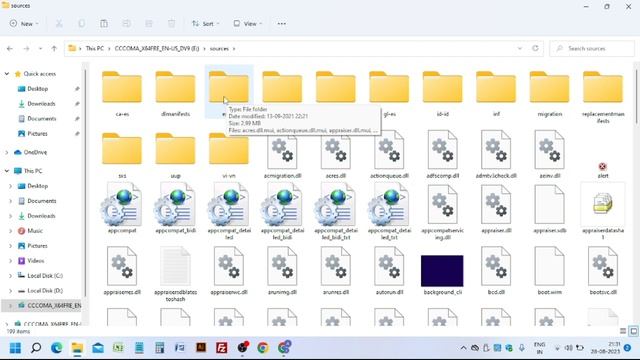The height and width of the screenshot is (360, 640).
Task: Click the Delete trash icon
Action: 171,24
